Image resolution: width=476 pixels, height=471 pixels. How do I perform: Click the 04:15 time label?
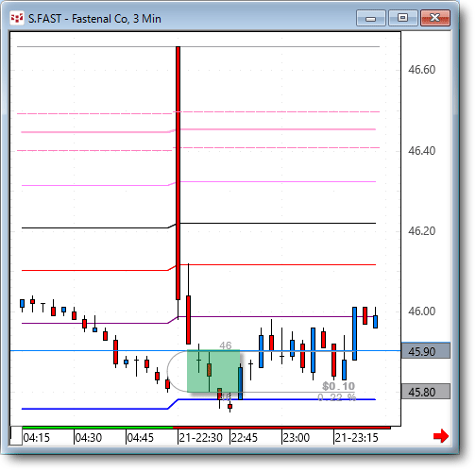37,438
